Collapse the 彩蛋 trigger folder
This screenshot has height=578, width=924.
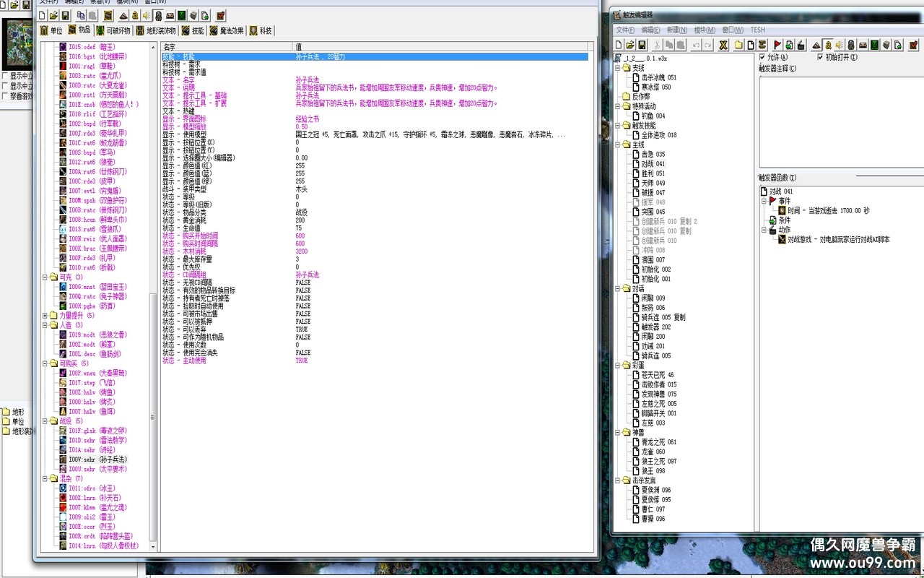[x=617, y=366]
